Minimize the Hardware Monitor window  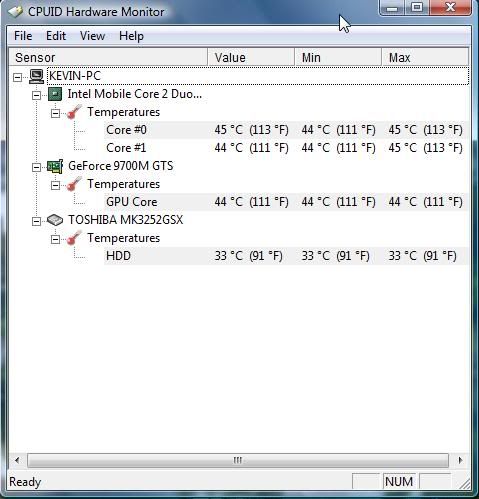[x=392, y=7]
